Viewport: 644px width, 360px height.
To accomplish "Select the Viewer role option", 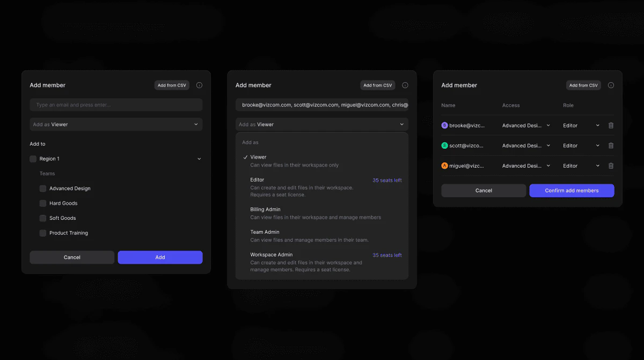I will click(x=322, y=161).
